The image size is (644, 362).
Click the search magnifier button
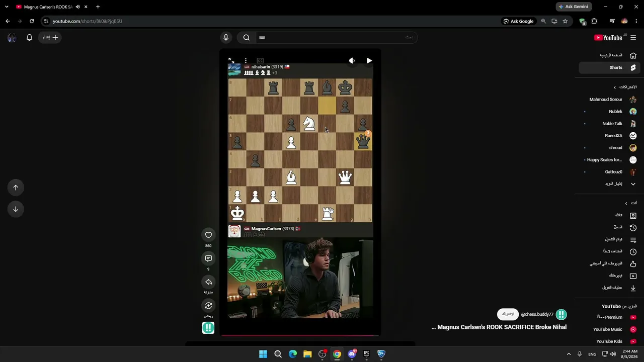[247, 37]
